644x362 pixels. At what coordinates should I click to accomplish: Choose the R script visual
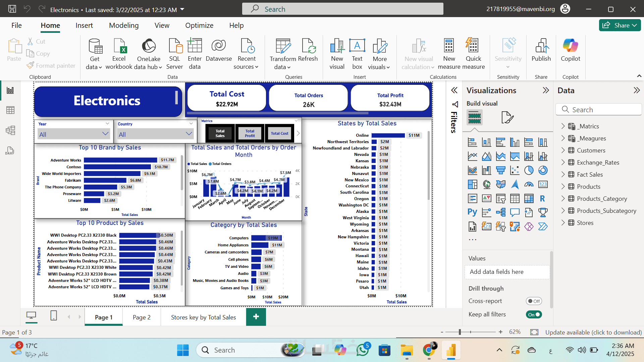(543, 199)
